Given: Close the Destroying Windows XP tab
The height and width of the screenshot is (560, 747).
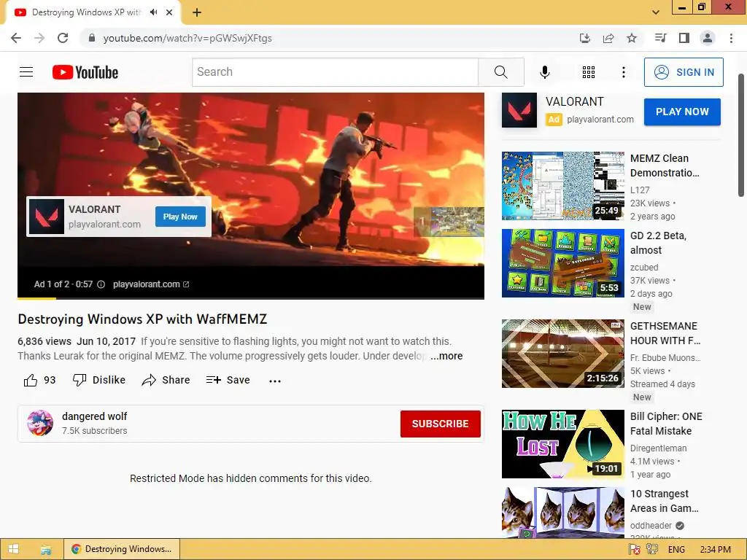Looking at the screenshot, I should tap(169, 12).
